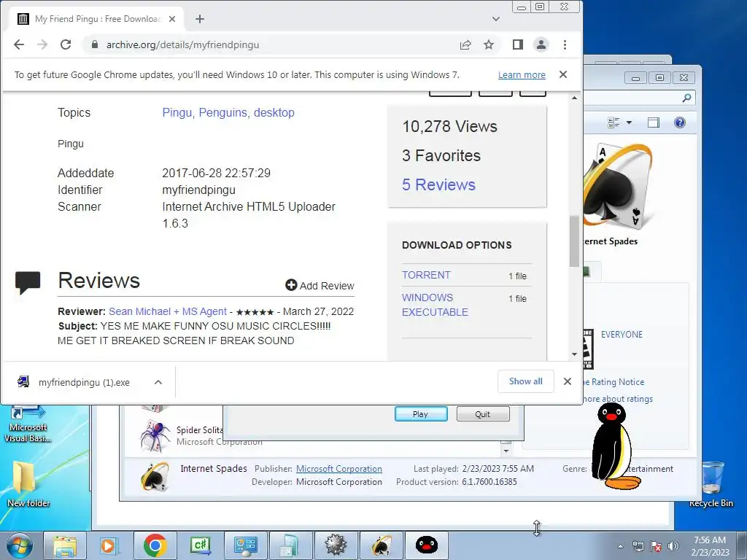
Task: Select the My Friend Pingu tab
Action: click(97, 19)
